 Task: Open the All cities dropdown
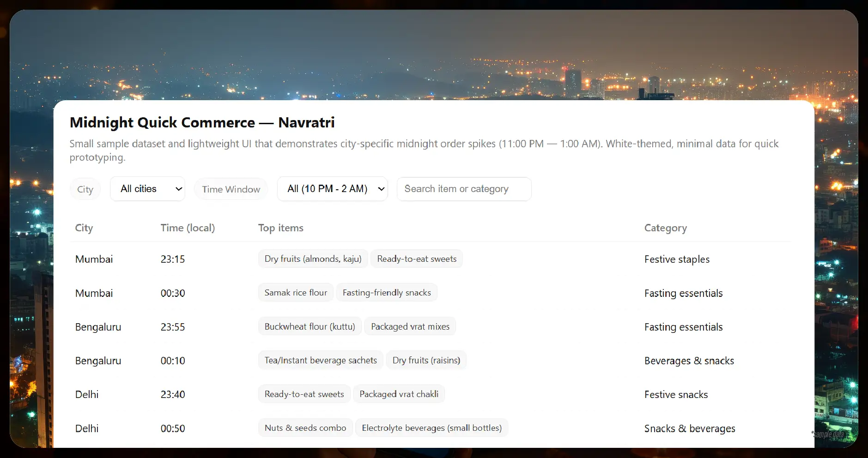tap(147, 189)
